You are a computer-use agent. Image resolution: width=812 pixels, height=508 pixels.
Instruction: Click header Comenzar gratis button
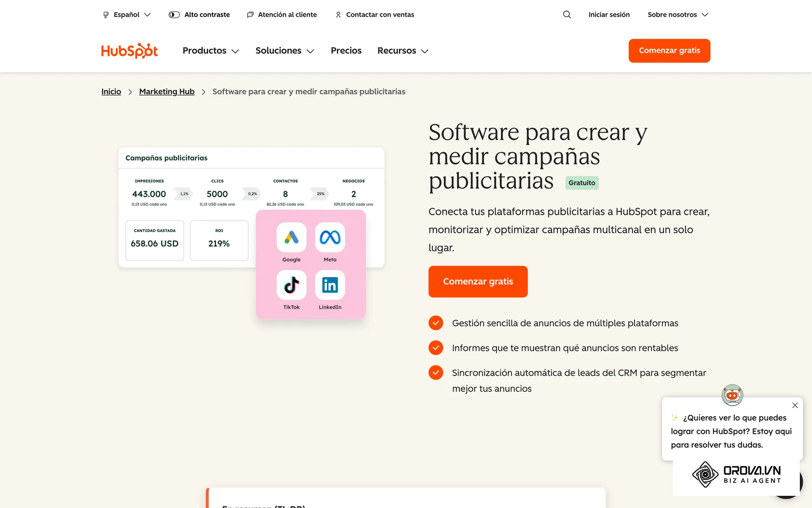click(669, 51)
